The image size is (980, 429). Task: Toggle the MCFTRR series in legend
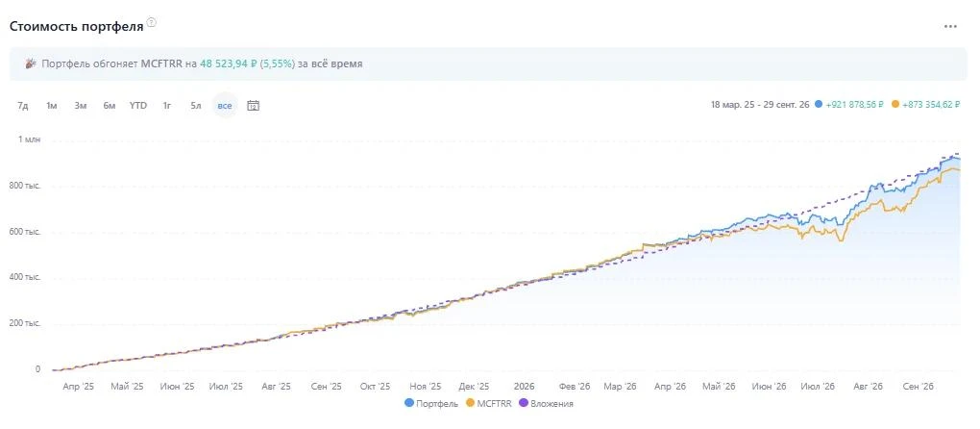point(489,403)
